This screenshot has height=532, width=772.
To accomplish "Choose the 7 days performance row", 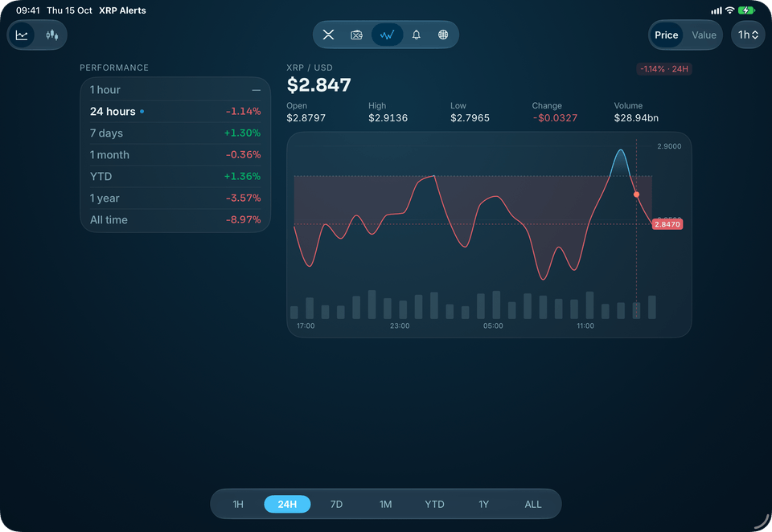I will (x=175, y=133).
